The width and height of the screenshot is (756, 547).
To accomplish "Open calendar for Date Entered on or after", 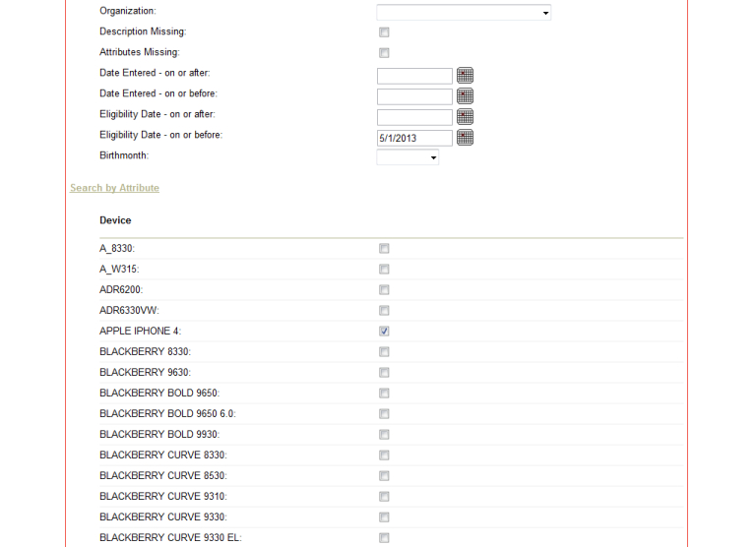I will pos(465,75).
